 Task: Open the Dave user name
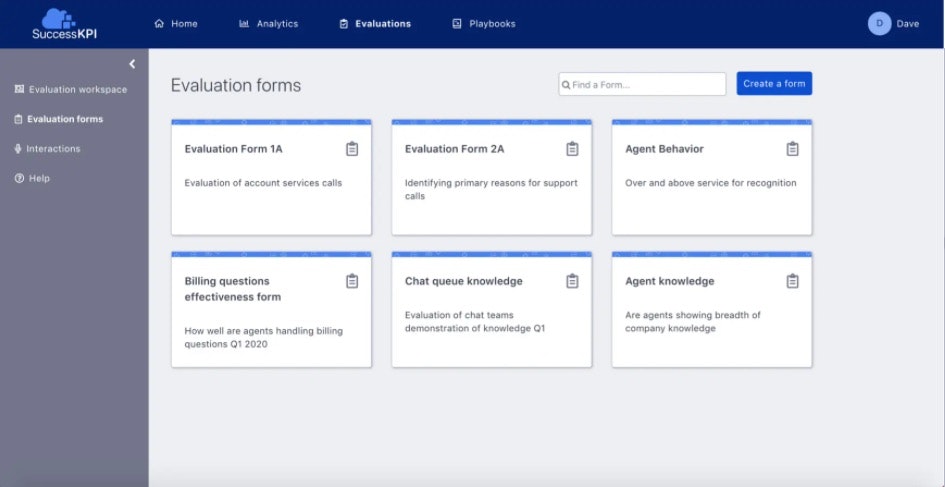[x=908, y=24]
